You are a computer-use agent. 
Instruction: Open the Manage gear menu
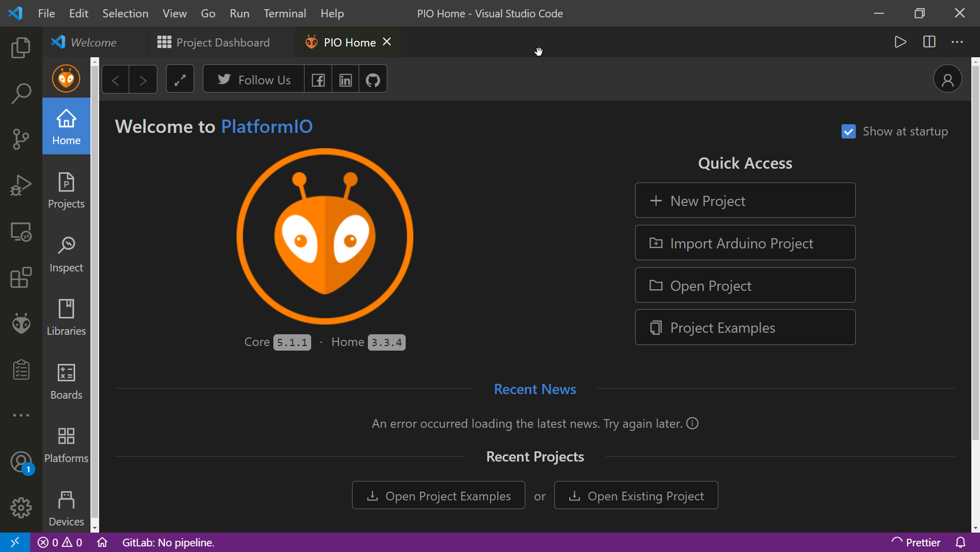pyautogui.click(x=21, y=508)
